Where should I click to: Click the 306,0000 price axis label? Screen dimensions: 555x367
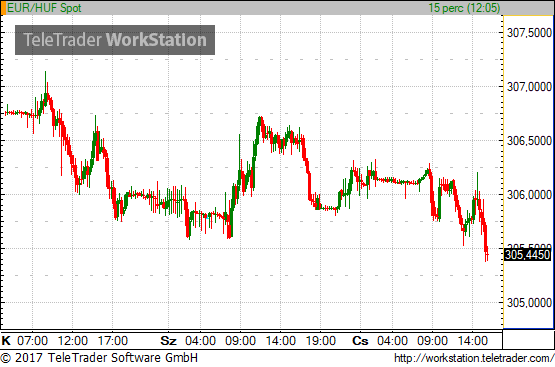[529, 195]
